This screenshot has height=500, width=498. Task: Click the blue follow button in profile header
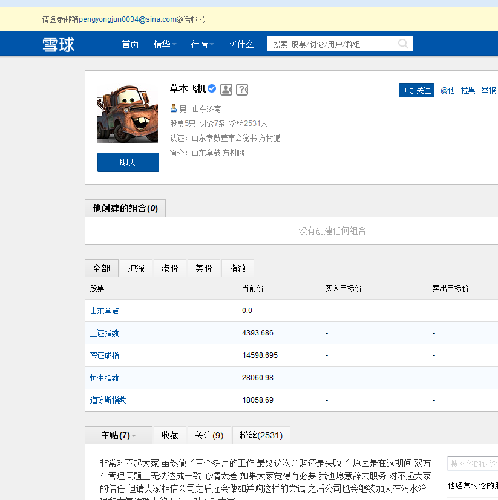point(416,90)
